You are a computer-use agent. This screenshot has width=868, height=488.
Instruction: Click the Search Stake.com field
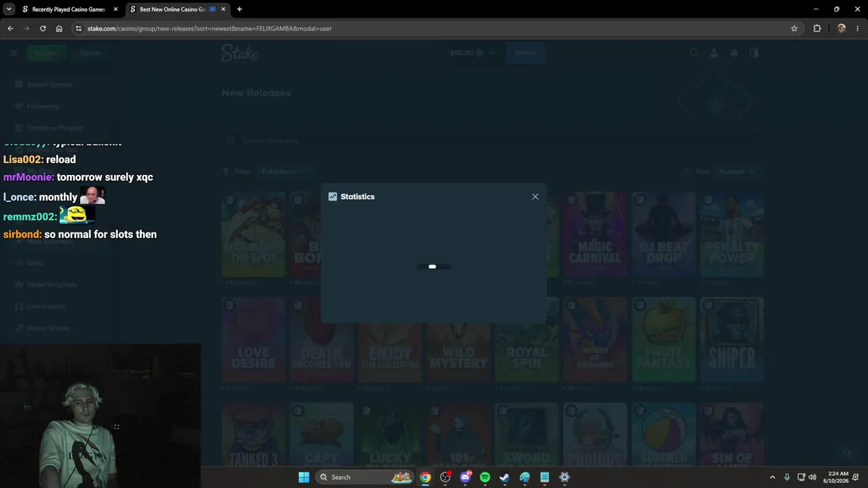click(492, 141)
